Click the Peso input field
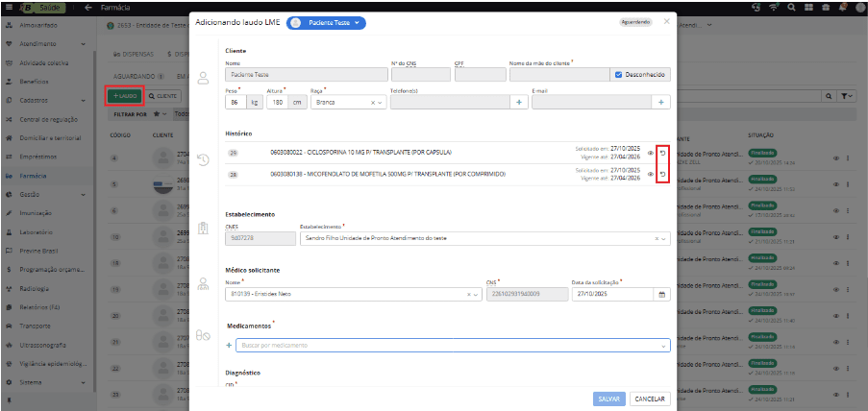Image resolution: width=868 pixels, height=411 pixels. point(236,103)
